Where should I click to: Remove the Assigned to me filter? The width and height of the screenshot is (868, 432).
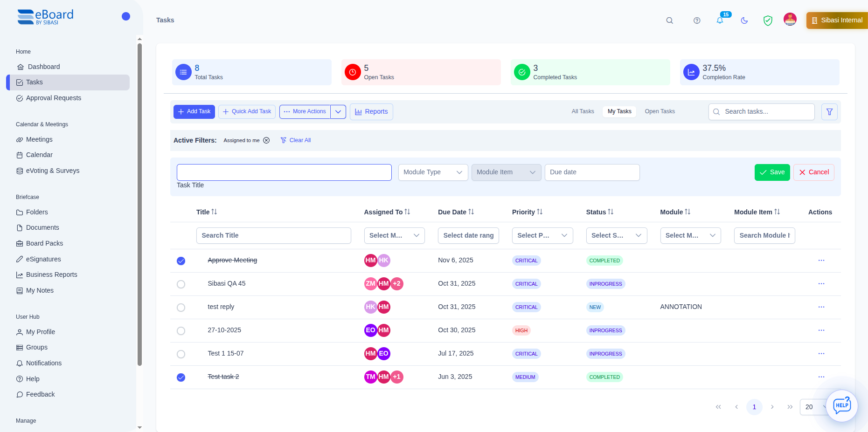point(266,140)
